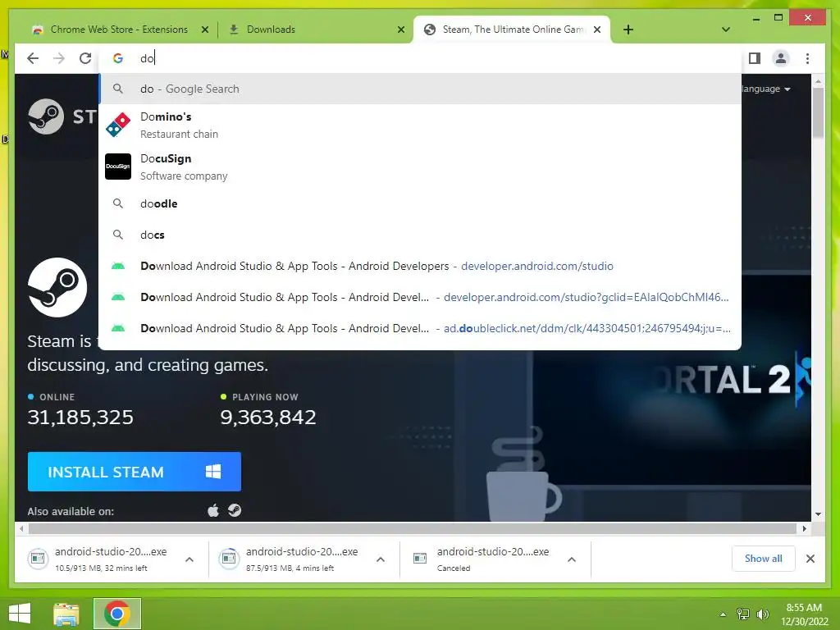Select 'do - Google Search' suggestion

coord(420,89)
